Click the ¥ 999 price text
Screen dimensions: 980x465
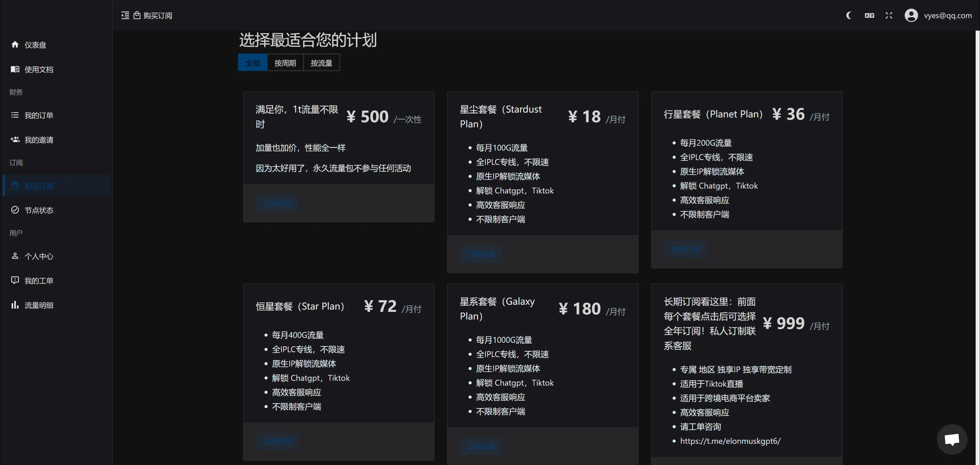pyautogui.click(x=783, y=323)
